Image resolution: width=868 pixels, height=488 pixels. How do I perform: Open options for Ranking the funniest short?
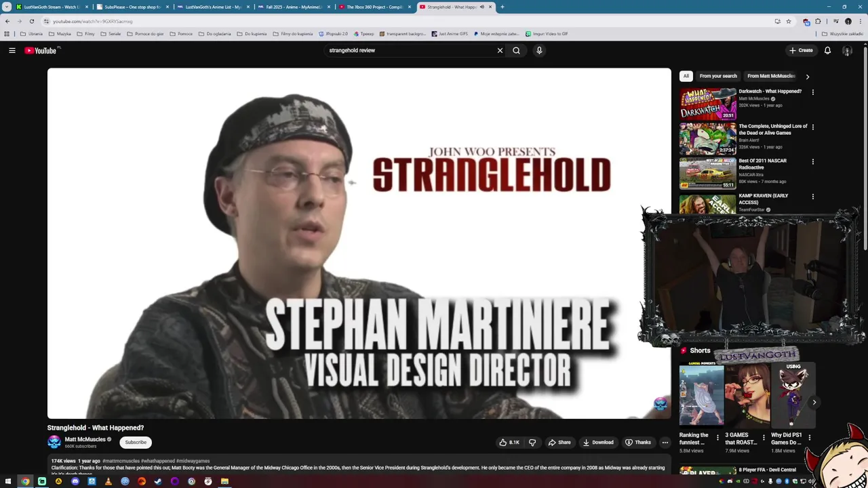point(717,437)
